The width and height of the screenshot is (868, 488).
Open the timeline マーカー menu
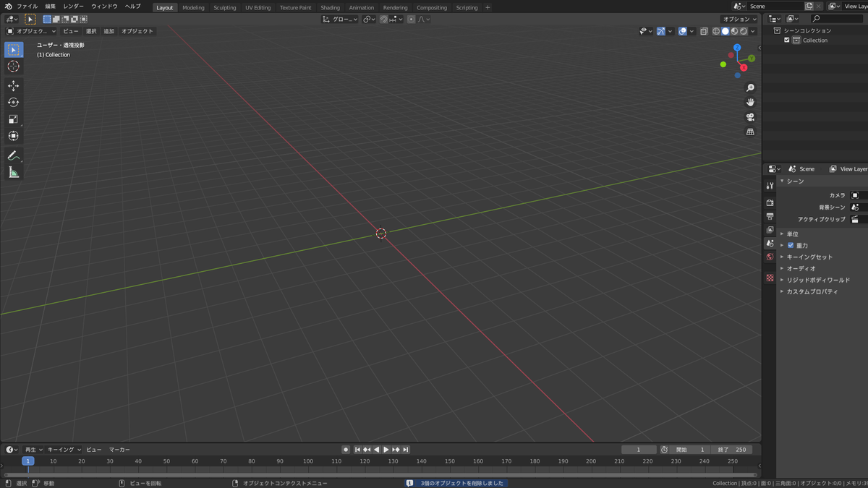point(120,450)
